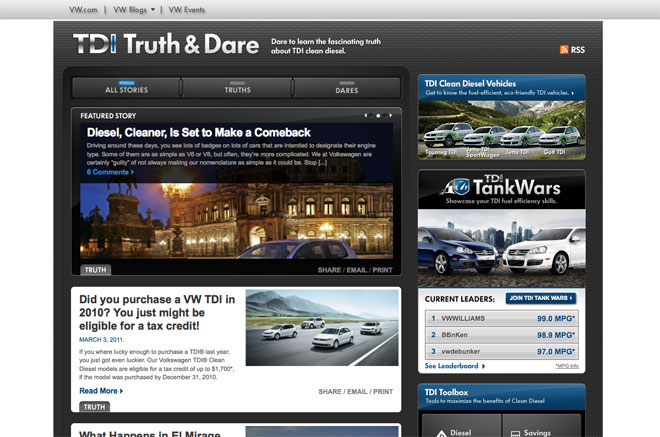
Task: Click the TRUTH tag on featured story
Action: [x=96, y=270]
